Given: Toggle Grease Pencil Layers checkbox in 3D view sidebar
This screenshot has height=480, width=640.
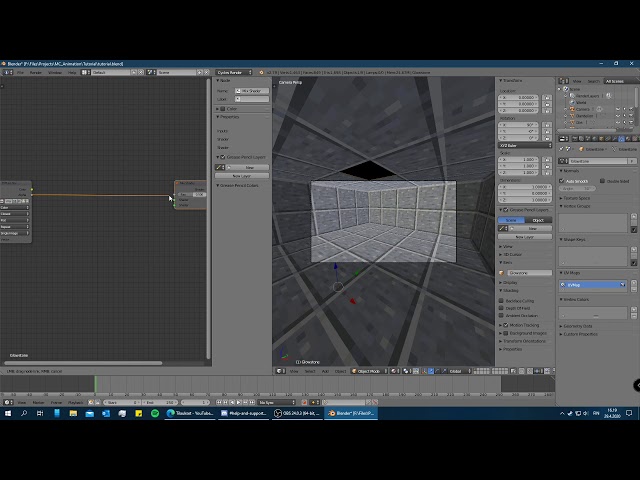Looking at the screenshot, I should click(506, 210).
